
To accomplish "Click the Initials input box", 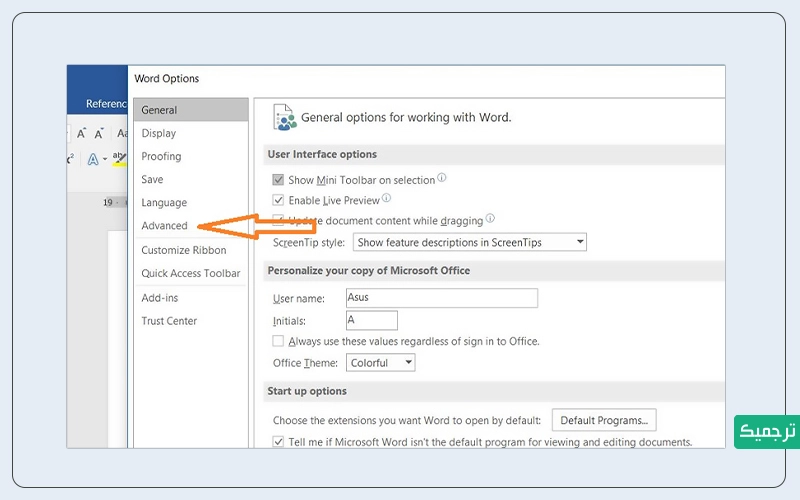I will click(371, 320).
